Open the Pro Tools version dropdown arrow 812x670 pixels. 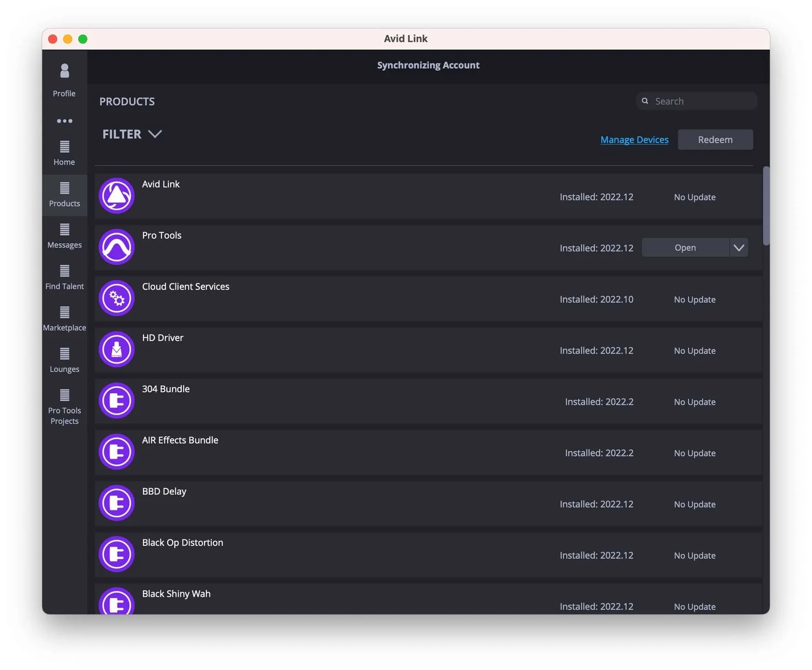(738, 248)
